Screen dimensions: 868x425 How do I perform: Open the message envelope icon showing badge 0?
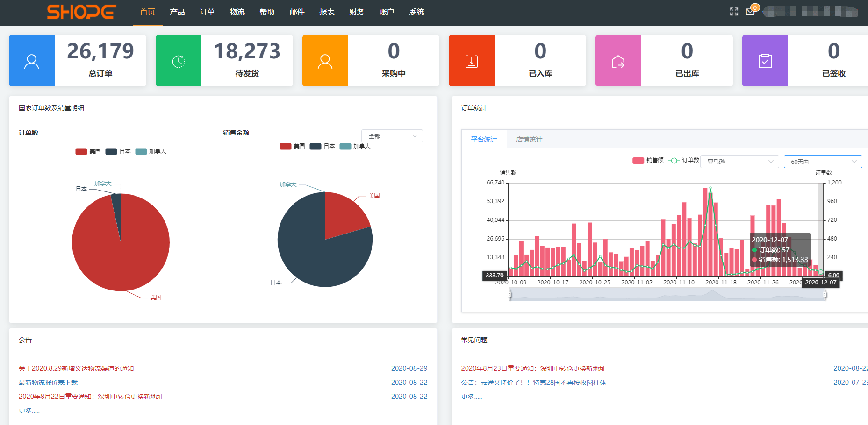point(751,12)
